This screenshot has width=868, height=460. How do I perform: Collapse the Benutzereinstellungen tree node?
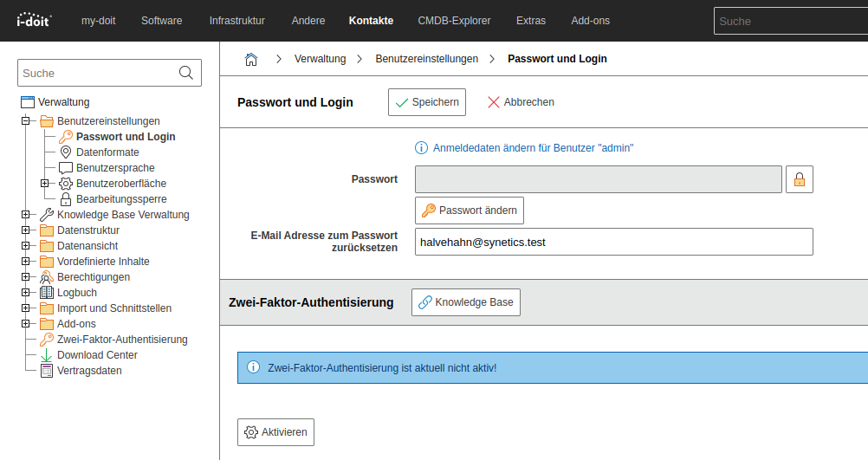26,121
